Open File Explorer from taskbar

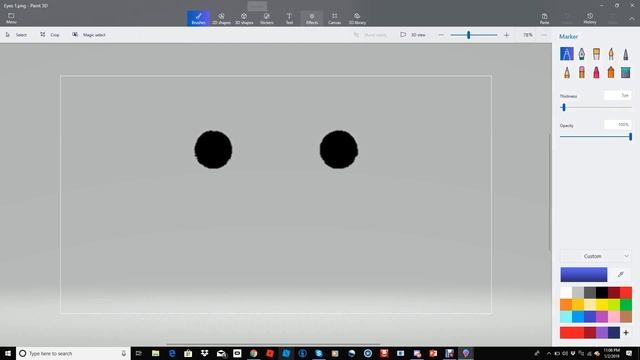[x=155, y=353]
